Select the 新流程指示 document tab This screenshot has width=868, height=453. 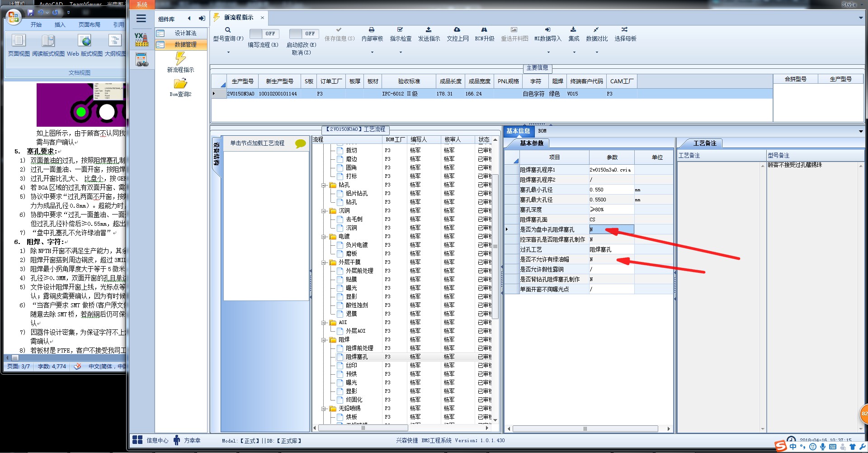click(x=239, y=18)
